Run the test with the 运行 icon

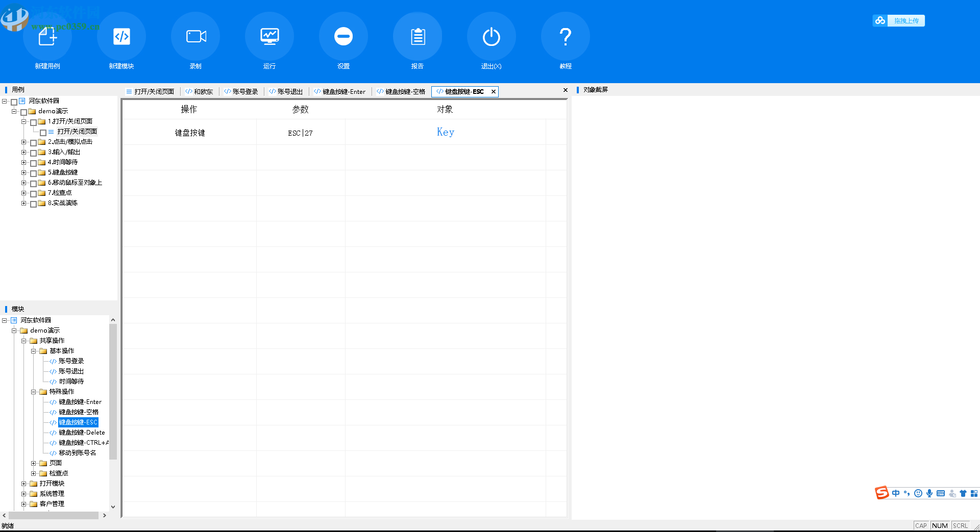coord(269,36)
